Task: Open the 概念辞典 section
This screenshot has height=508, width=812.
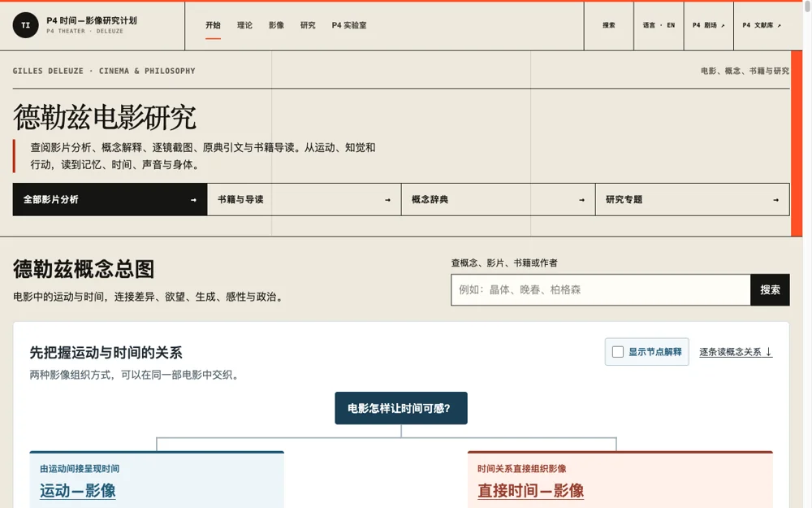Action: (x=499, y=200)
